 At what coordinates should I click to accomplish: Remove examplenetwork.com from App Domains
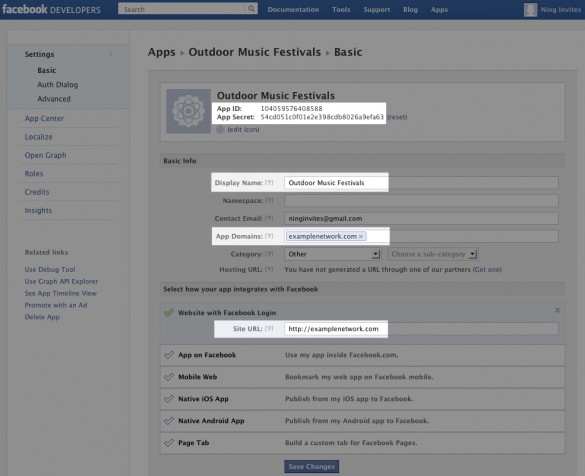pos(361,237)
